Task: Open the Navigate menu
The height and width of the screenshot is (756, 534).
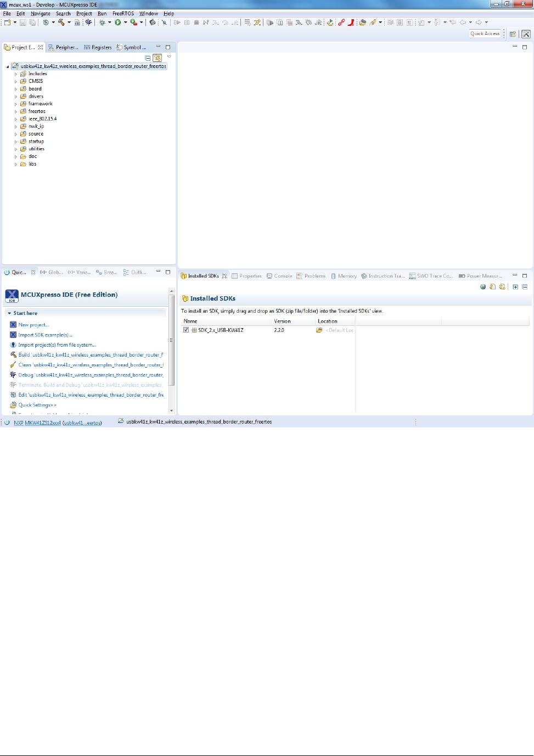Action: pyautogui.click(x=41, y=14)
